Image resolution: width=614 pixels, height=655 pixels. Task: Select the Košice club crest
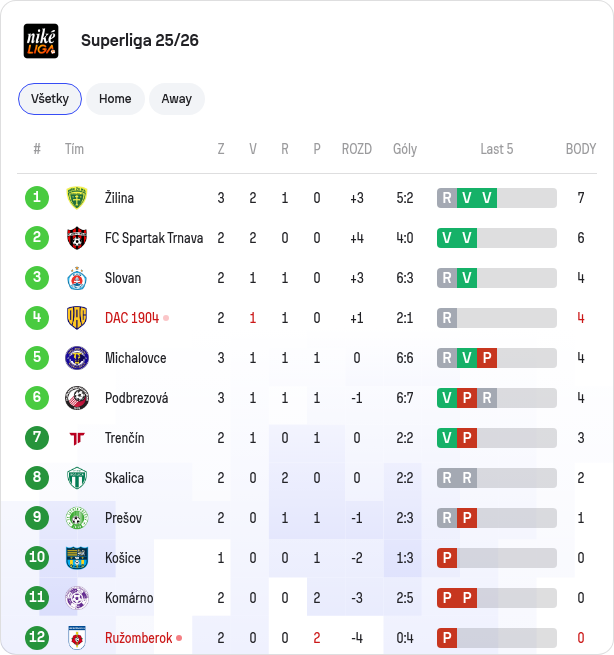(x=77, y=558)
